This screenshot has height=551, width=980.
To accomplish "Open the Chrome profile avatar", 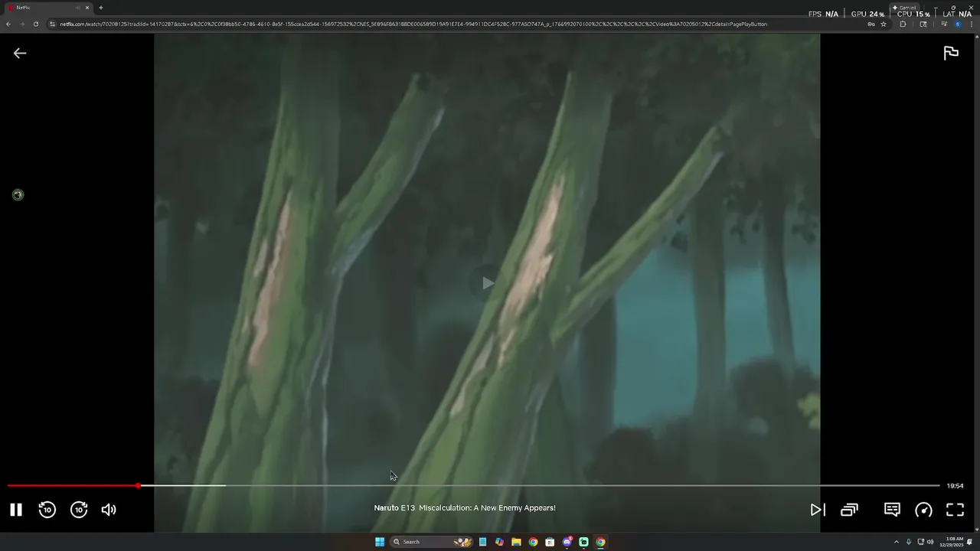I will tap(957, 24).
